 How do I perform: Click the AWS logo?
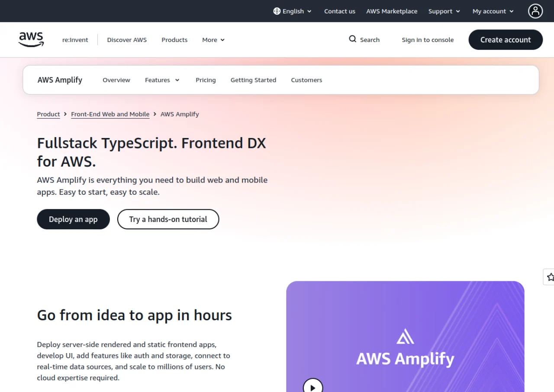[31, 39]
